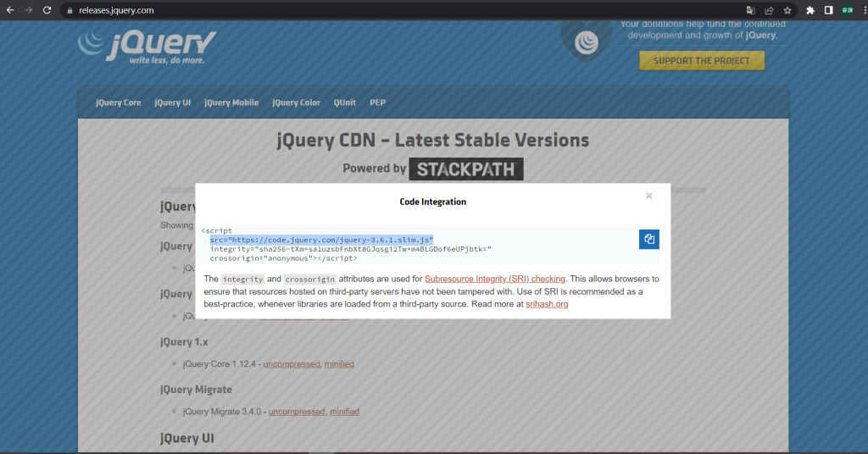Click the share page icon

tap(769, 10)
